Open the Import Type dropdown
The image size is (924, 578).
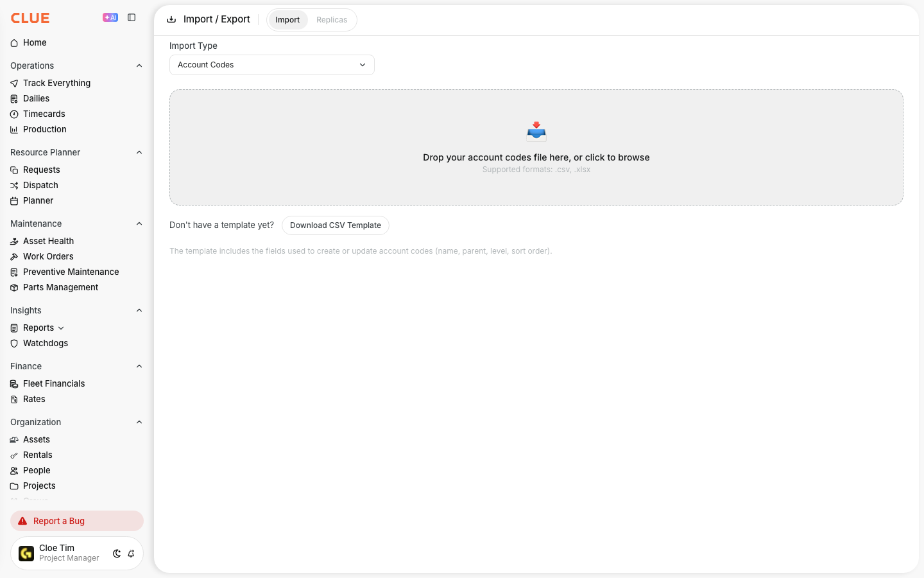272,65
